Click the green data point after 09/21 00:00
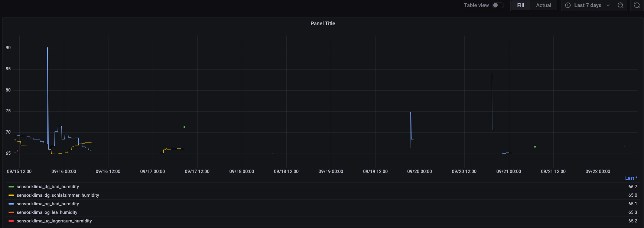Screen dimensions: 644x228 tap(535, 147)
